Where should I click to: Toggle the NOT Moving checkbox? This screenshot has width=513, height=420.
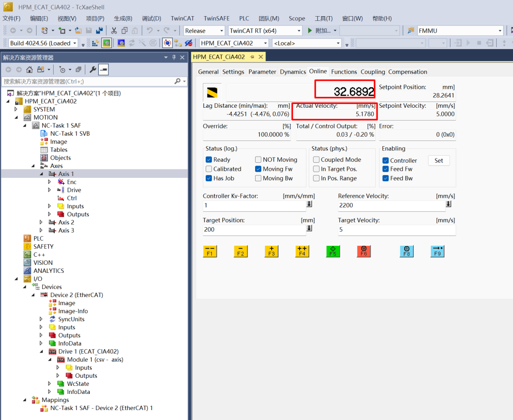258,159
